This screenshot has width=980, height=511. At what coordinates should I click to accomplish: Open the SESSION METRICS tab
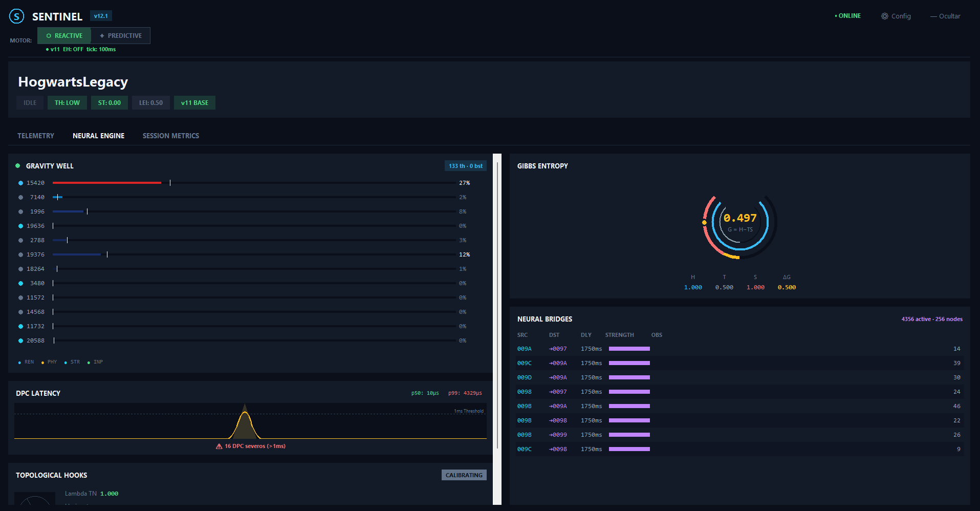[x=171, y=136]
